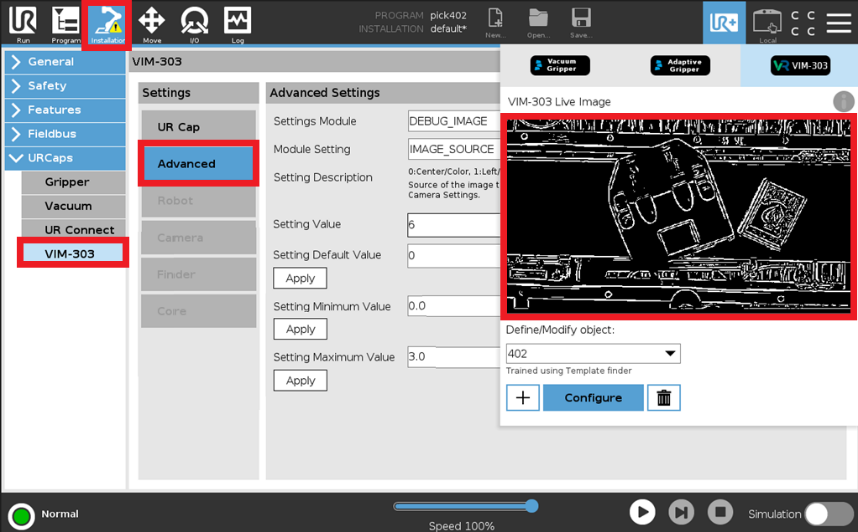Click the 'Trained using Template finder' text
The image size is (858, 532).
pos(569,371)
